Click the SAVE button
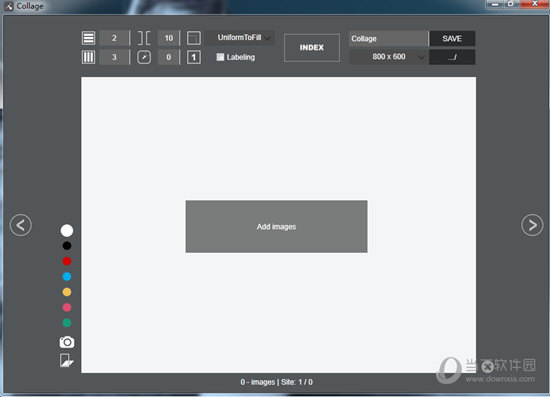Viewport: 550px width, 397px height. [452, 39]
